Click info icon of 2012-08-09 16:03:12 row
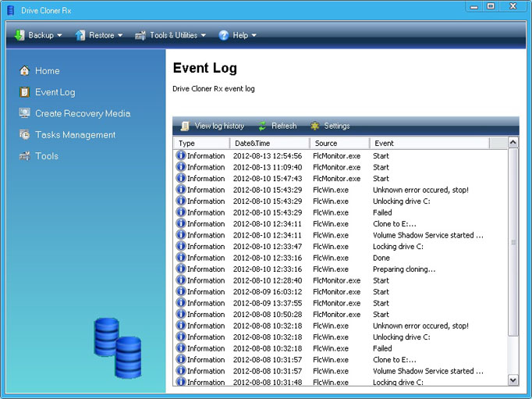The width and height of the screenshot is (532, 399). (x=181, y=291)
